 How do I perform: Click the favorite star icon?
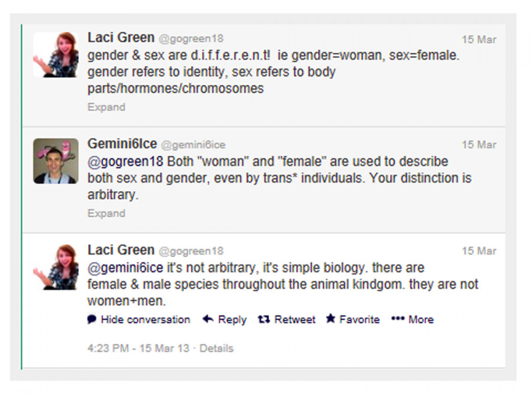[x=330, y=319]
